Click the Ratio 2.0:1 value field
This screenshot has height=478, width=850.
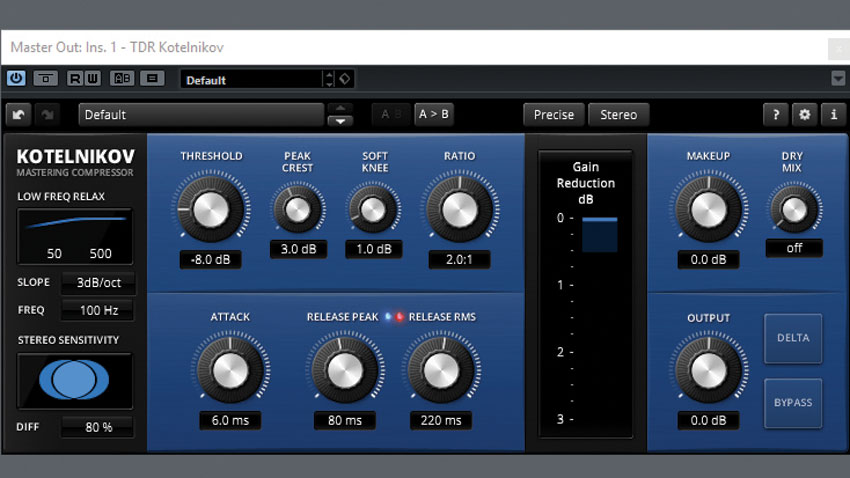pos(459,260)
